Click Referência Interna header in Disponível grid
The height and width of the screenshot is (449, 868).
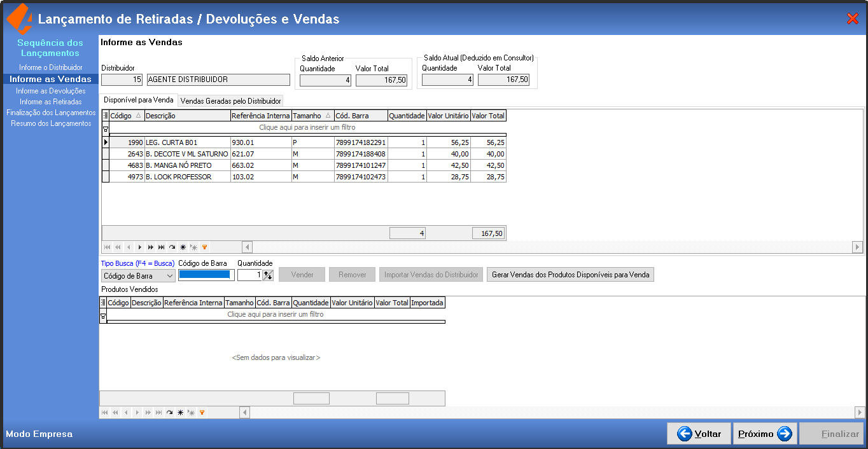261,116
